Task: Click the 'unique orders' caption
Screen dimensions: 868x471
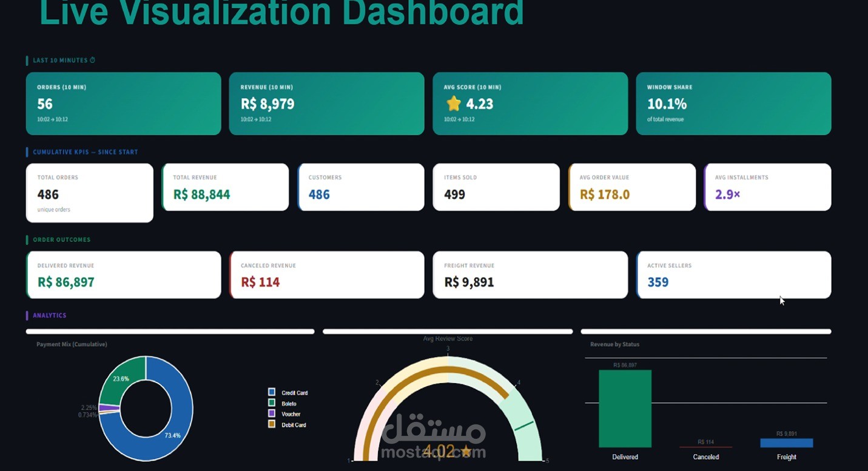Action: 54,210
